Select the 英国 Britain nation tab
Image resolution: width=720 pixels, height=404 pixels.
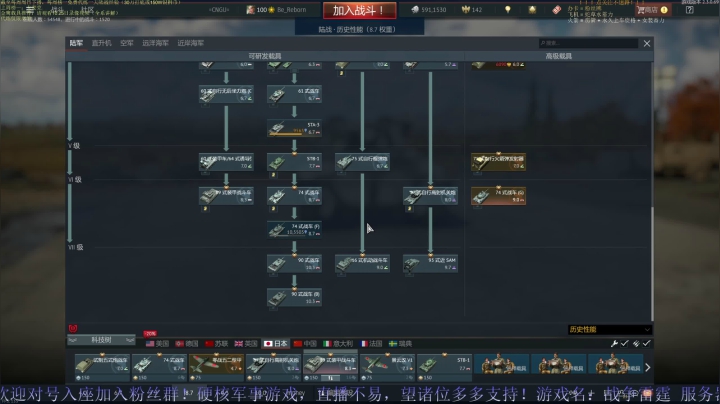pyautogui.click(x=246, y=343)
